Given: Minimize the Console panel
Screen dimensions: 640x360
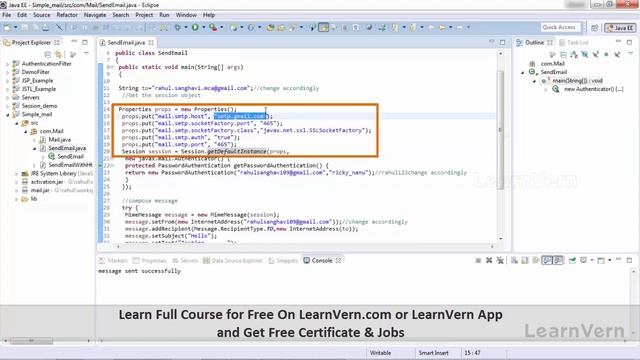Looking at the screenshot, I should coord(619,259).
